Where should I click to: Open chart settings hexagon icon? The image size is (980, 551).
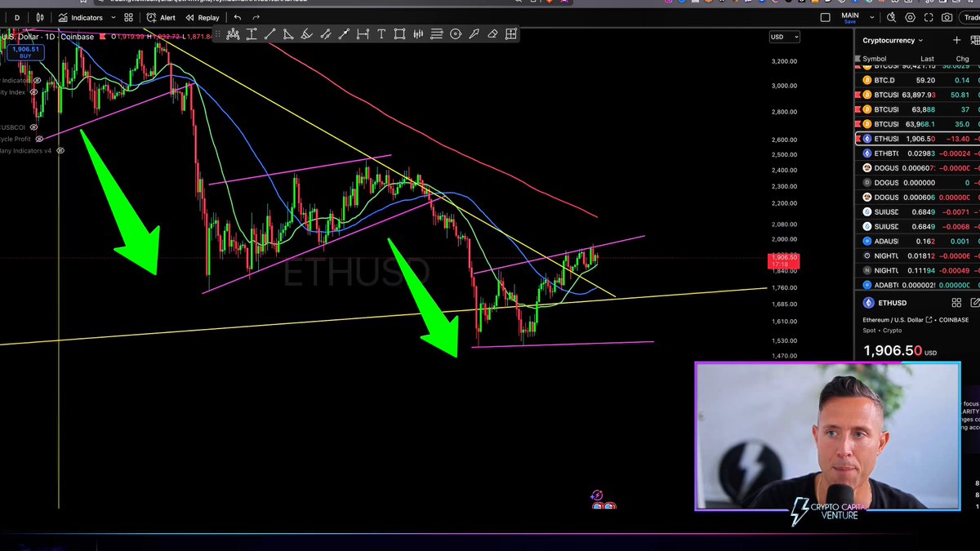[x=911, y=17]
